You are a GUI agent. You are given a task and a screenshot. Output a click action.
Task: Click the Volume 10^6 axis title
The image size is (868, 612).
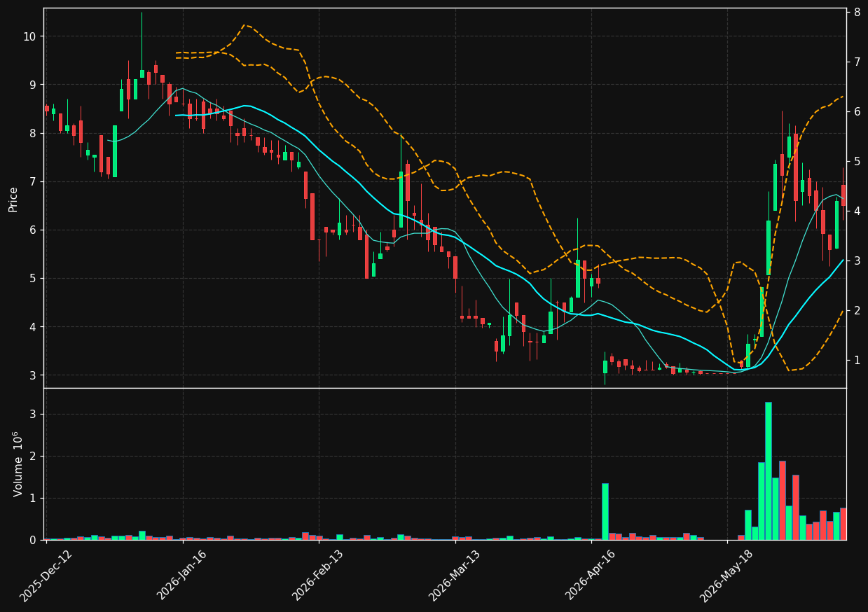tap(18, 464)
